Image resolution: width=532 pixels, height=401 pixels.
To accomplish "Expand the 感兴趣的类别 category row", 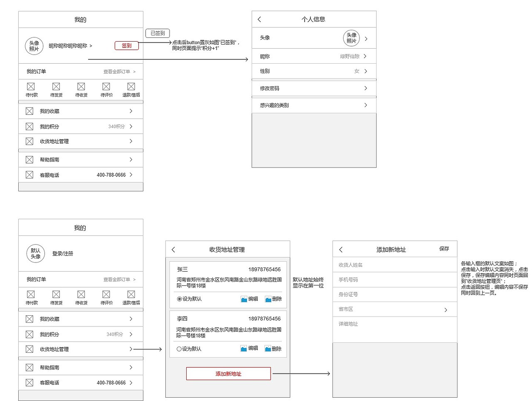I will [314, 105].
